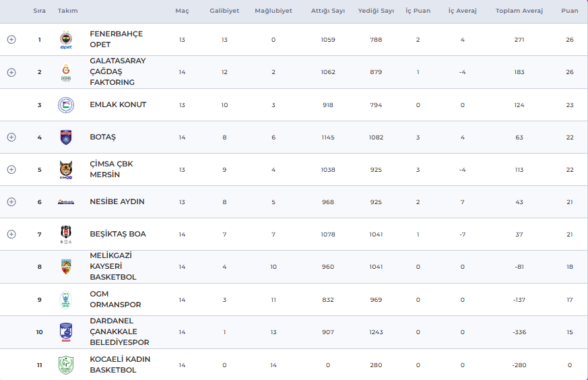Viewport: 588px width, 380px height.
Task: Click the Galatasaray Çağdaş Faktoring logo
Action: click(x=65, y=72)
